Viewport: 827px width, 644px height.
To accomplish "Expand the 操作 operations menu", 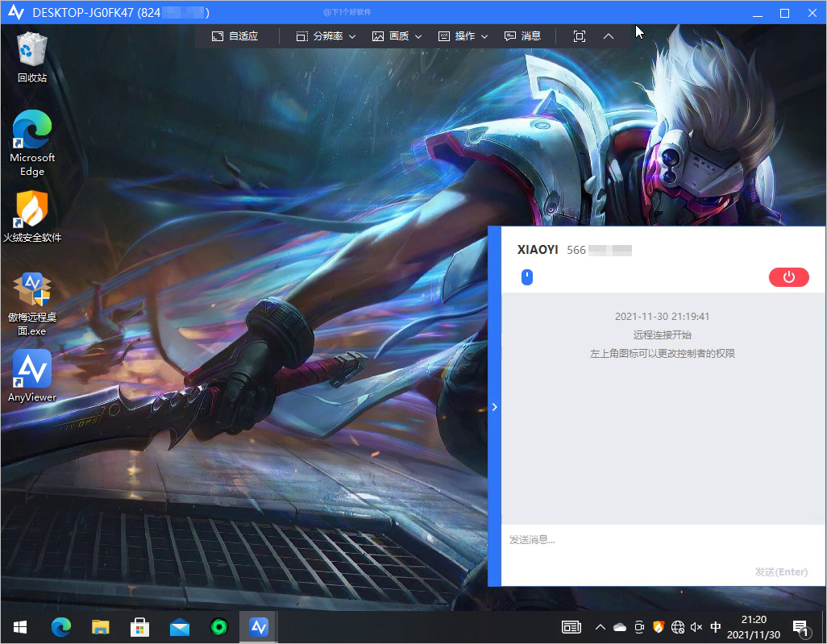I will [463, 36].
